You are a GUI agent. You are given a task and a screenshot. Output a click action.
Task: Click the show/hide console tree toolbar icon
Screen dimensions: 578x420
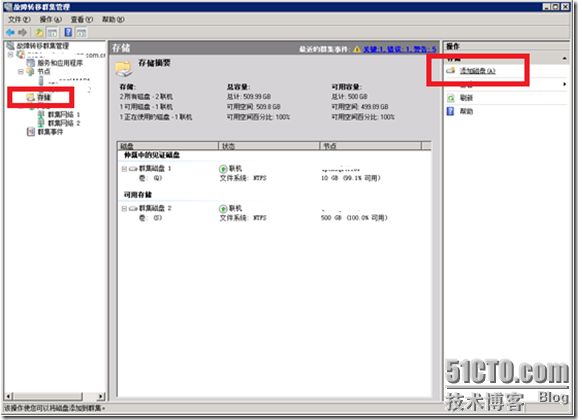click(x=52, y=32)
